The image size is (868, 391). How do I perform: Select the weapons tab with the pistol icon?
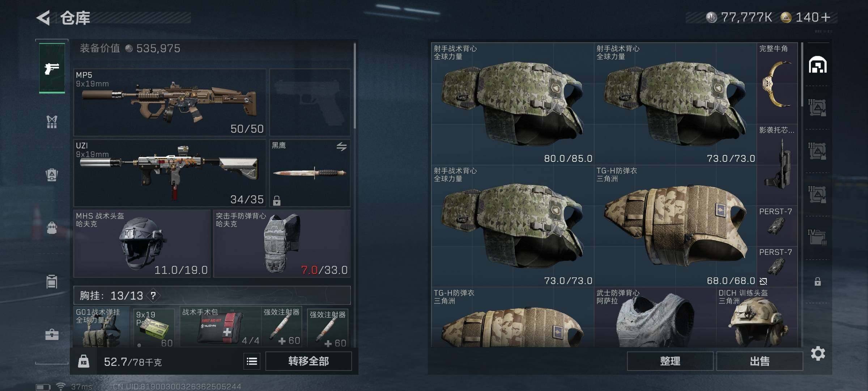[x=52, y=68]
